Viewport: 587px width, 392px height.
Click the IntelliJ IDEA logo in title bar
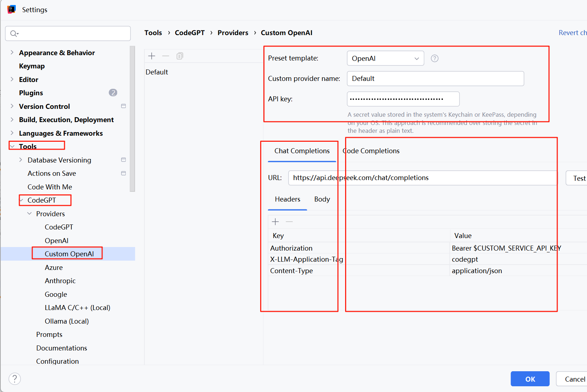pos(11,10)
